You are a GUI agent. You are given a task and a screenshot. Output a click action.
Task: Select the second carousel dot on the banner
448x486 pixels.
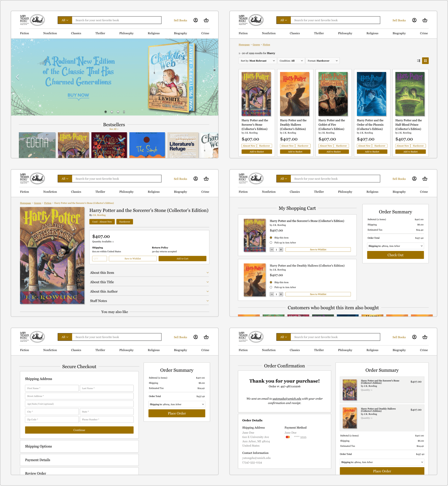[x=112, y=112]
